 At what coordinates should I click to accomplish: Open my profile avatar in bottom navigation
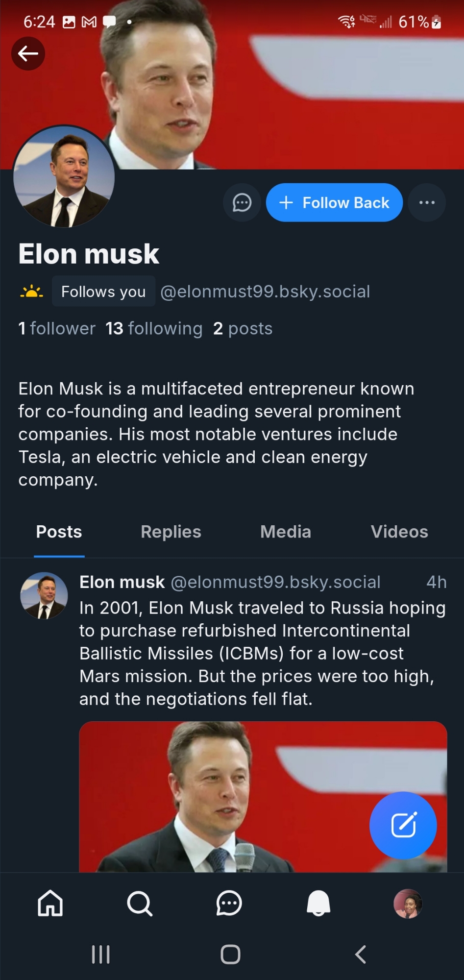408,903
